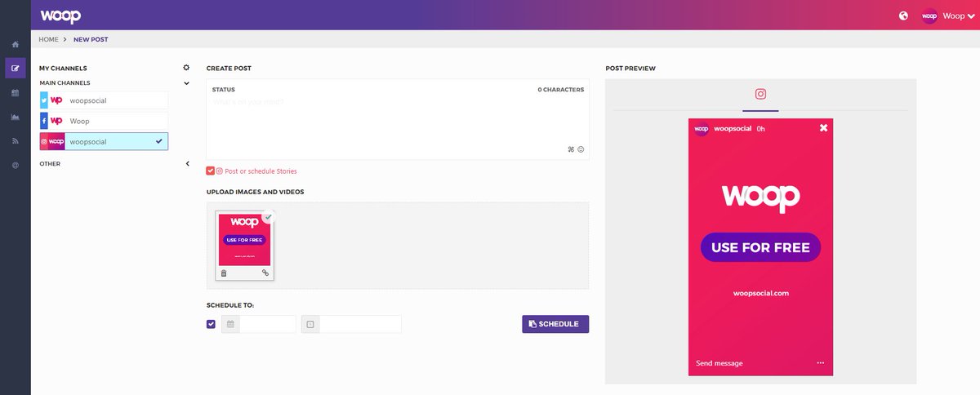Select the new post compose sidebar icon
Screen dimensions: 980x395
click(15, 68)
